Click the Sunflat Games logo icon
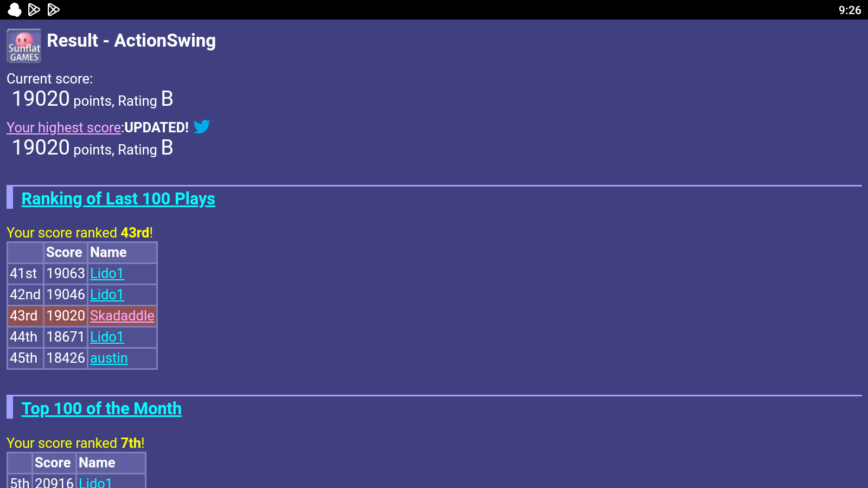The image size is (868, 488). pos(24,46)
